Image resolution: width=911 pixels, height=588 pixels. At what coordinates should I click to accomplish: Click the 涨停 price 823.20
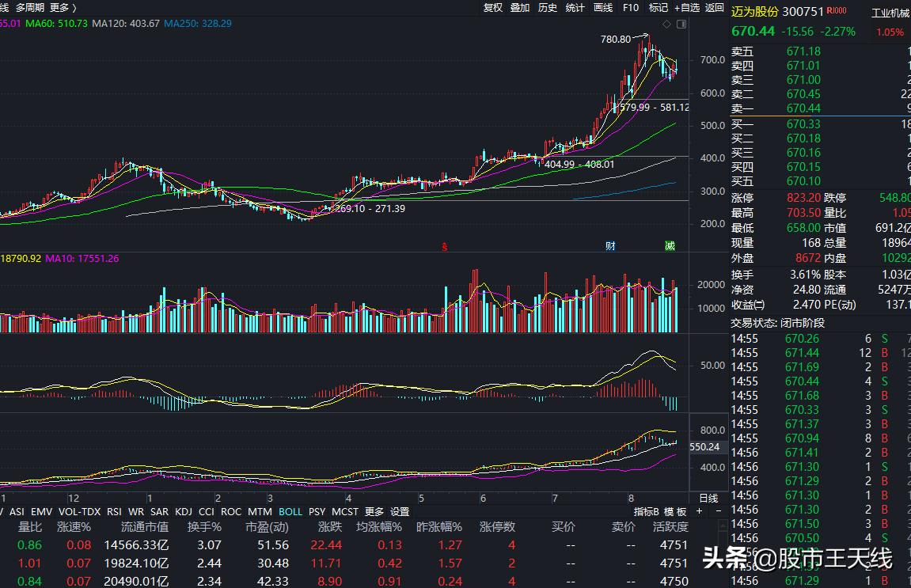click(803, 198)
